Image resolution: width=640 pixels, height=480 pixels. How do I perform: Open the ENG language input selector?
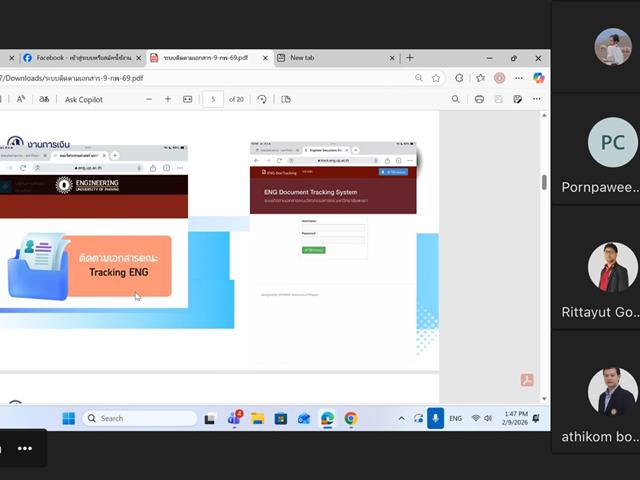456,418
